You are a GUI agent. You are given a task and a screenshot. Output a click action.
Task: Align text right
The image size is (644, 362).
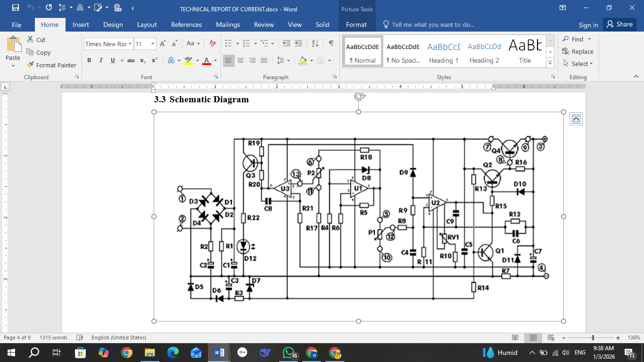pyautogui.click(x=252, y=60)
